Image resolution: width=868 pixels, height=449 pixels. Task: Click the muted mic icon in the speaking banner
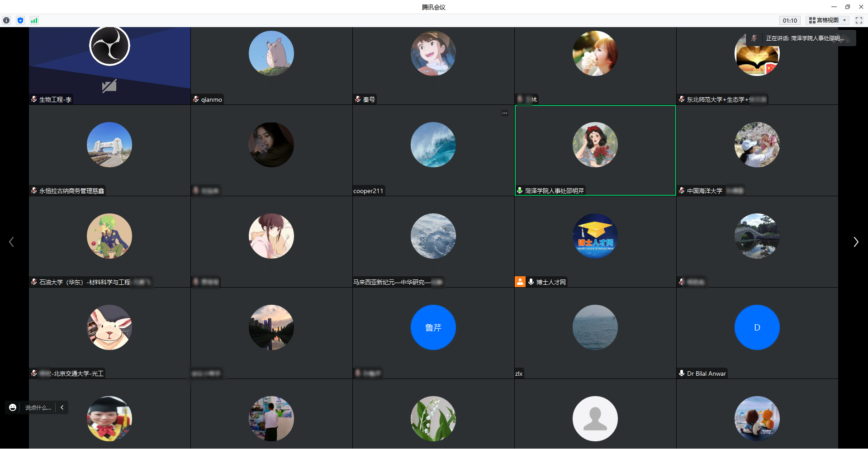(x=754, y=38)
